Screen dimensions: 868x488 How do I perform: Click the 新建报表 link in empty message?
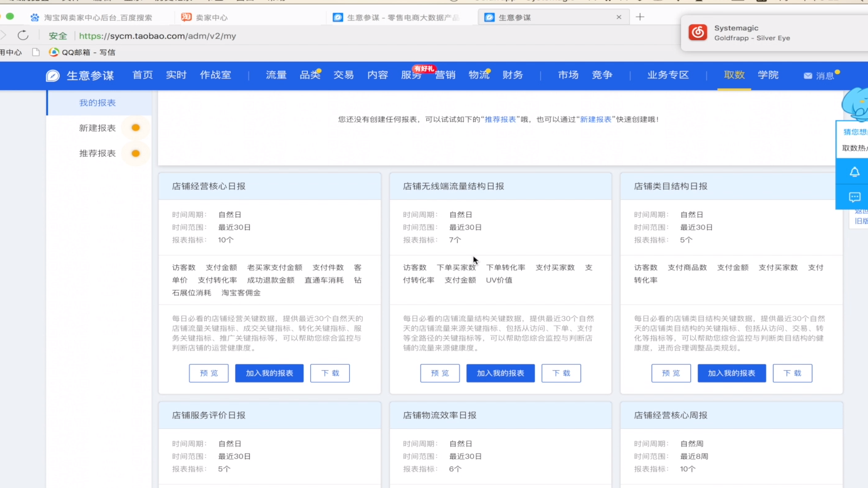(596, 119)
